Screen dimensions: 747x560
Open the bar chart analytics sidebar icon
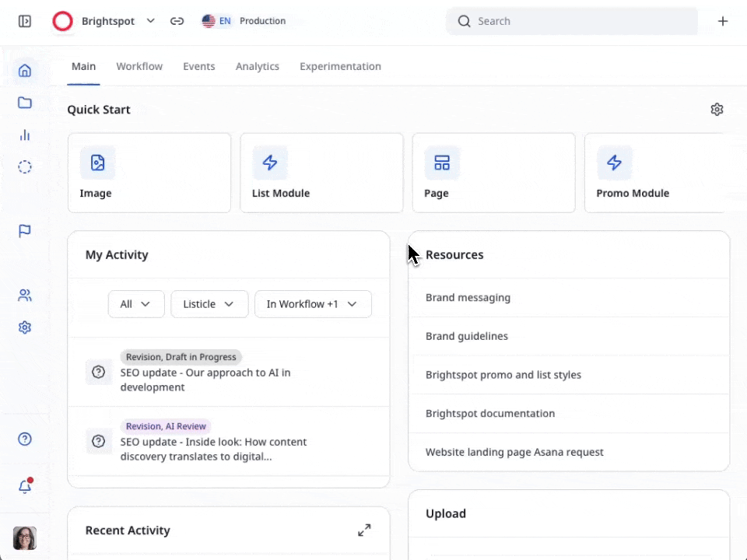25,135
